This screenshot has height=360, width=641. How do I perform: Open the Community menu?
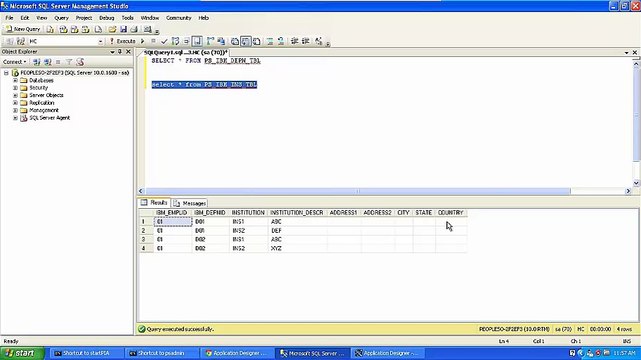[179, 18]
